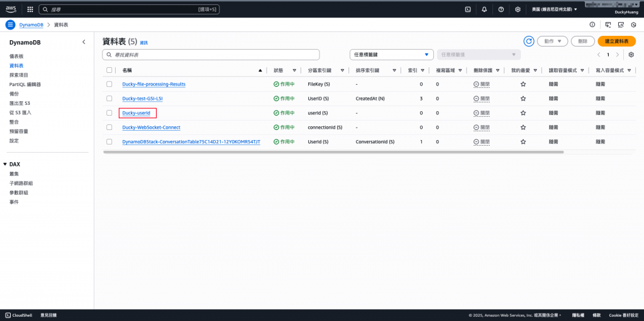The image size is (644, 321).
Task: Open 叢集 clusters under DAX
Action: pos(14,173)
